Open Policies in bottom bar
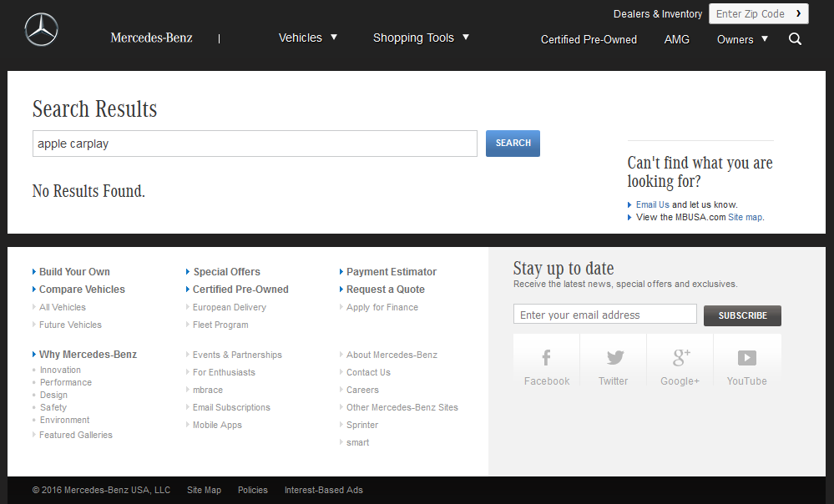Image resolution: width=834 pixels, height=504 pixels. (253, 490)
